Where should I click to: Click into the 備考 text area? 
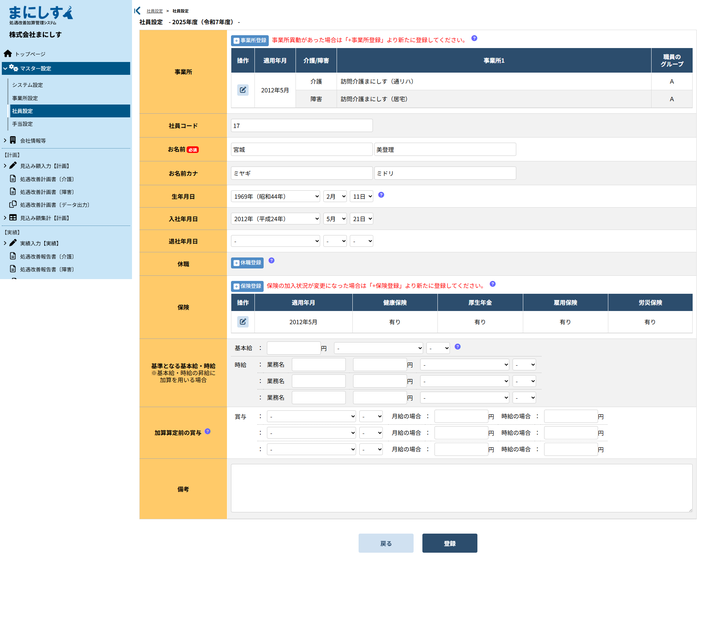pos(462,488)
